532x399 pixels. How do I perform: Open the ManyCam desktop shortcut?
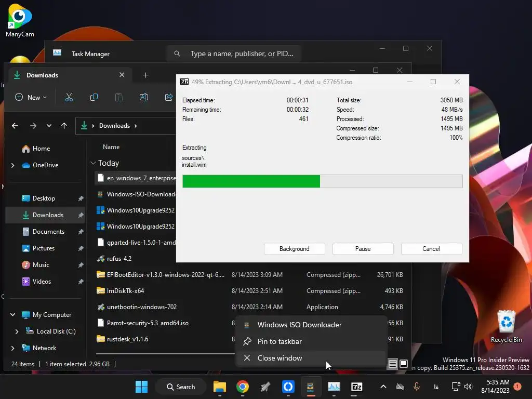coord(20,20)
